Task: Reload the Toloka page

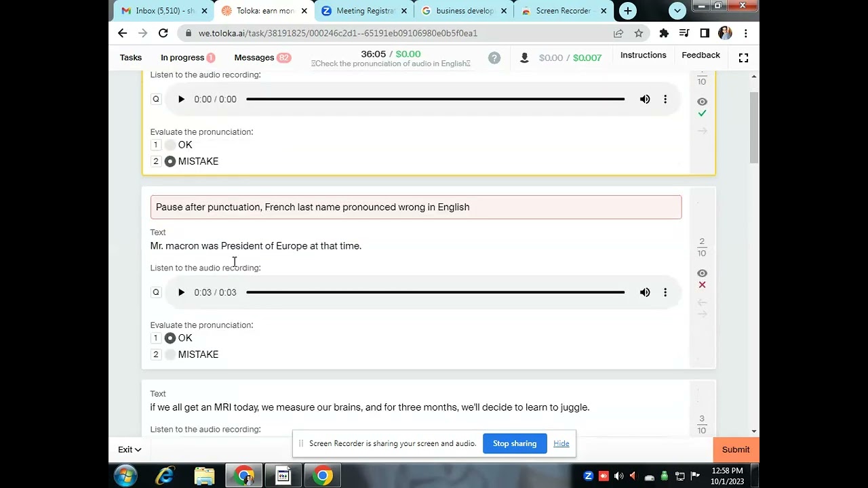Action: click(x=163, y=33)
